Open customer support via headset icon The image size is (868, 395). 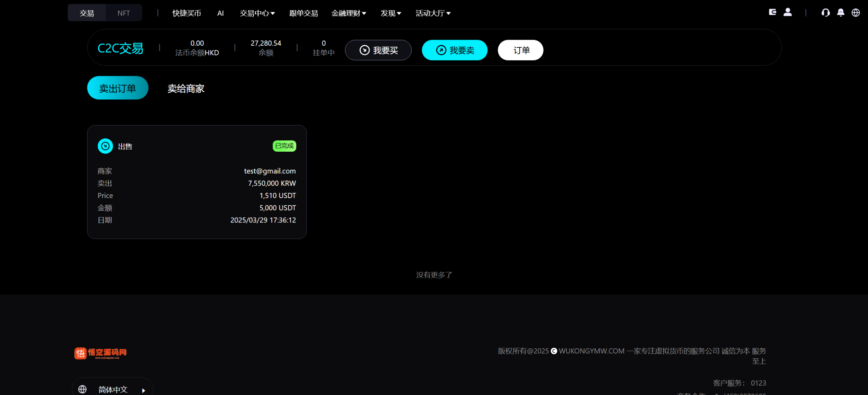pyautogui.click(x=825, y=13)
